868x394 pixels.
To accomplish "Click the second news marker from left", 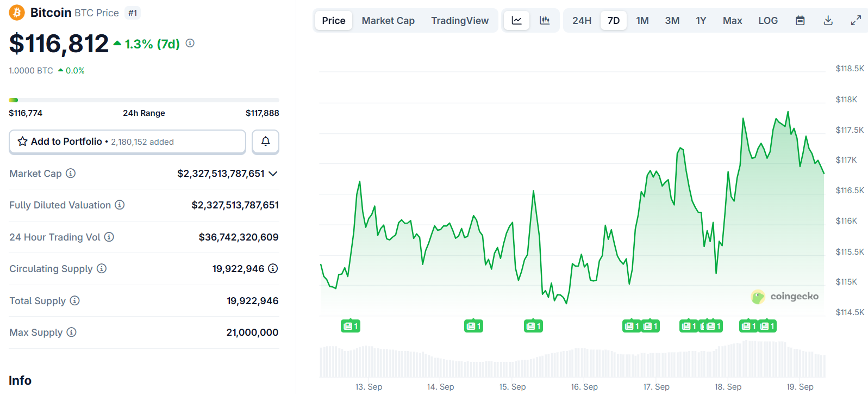I will (474, 326).
